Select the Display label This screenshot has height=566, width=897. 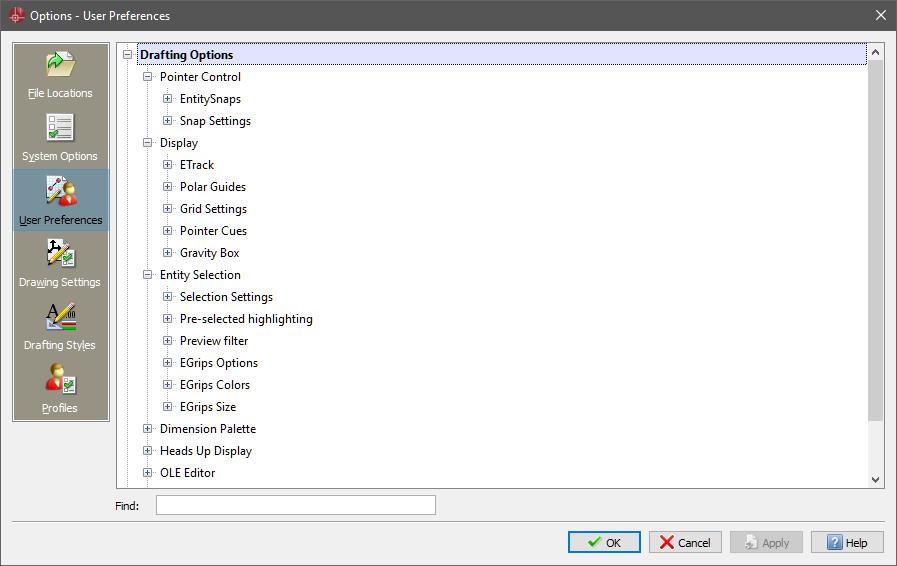[x=178, y=143]
